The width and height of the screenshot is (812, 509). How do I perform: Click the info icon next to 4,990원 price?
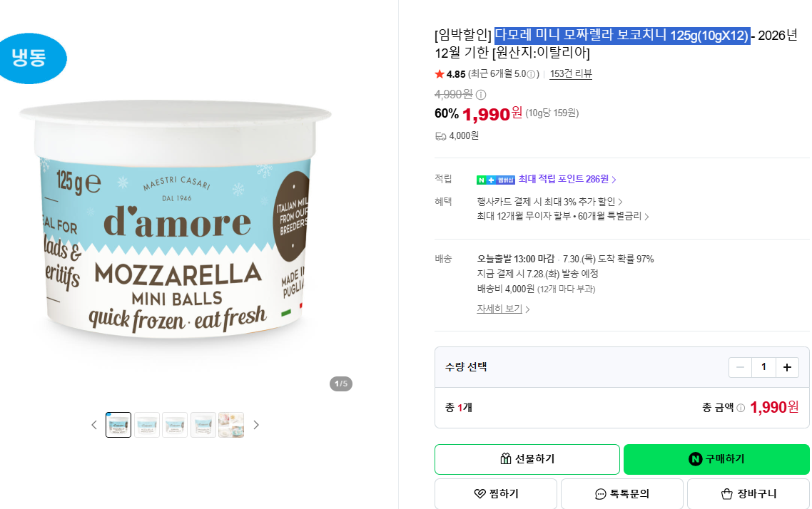pos(481,95)
